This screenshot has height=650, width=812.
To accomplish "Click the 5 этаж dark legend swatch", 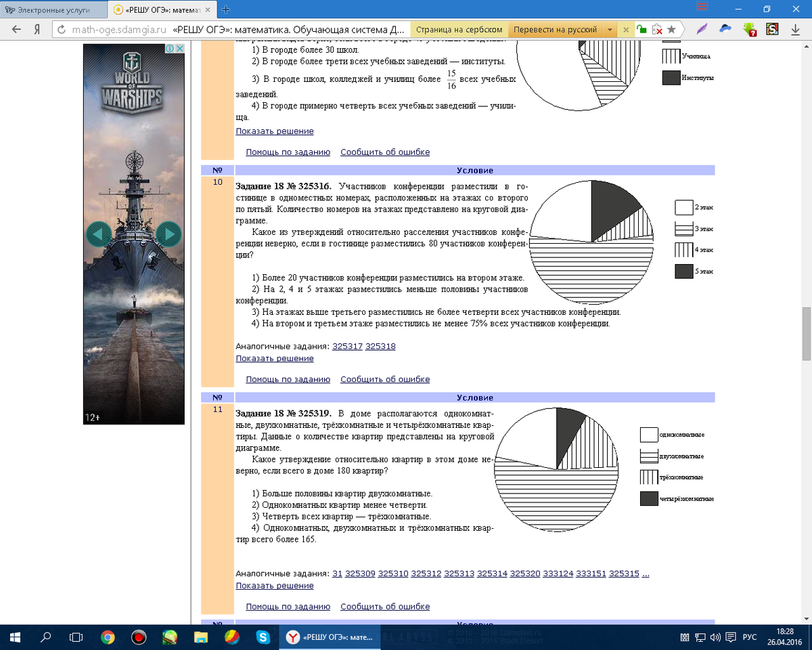I will 684,271.
